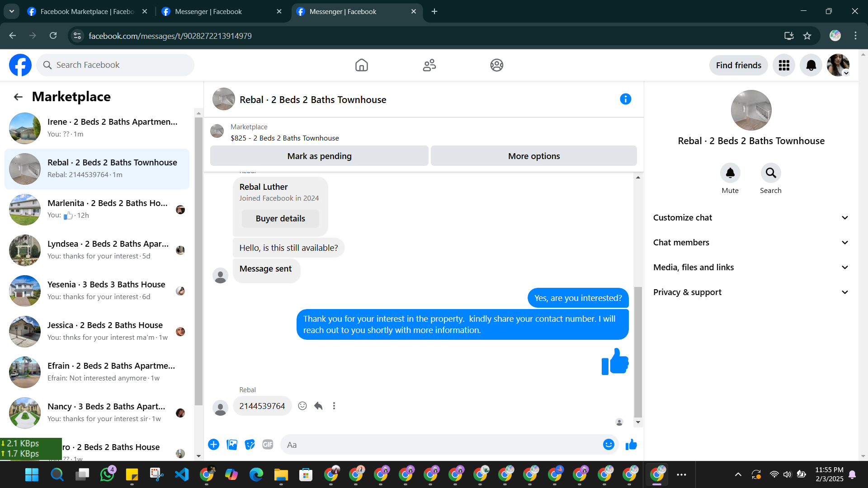
Task: Open more options for 2144539764 message
Action: tap(334, 406)
